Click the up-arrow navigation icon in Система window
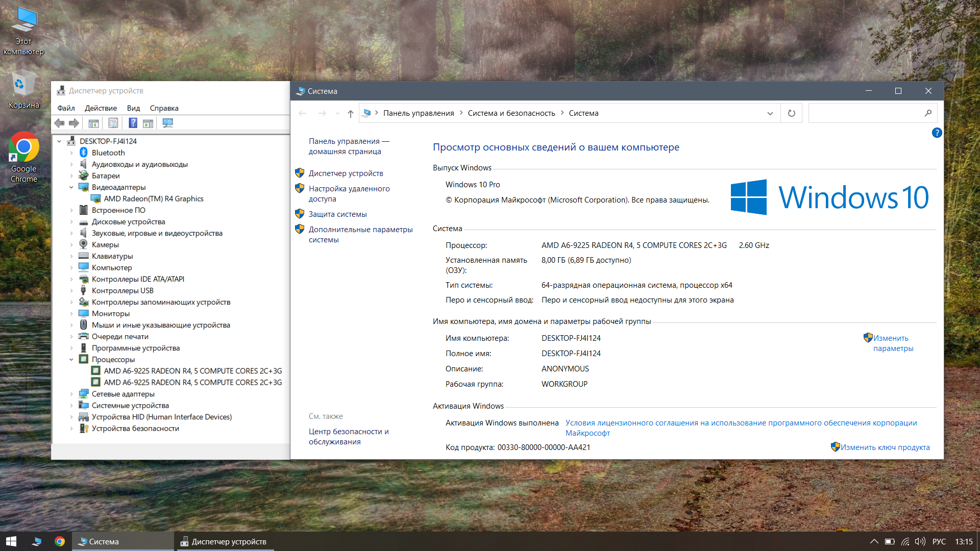The image size is (980, 551). click(x=350, y=113)
